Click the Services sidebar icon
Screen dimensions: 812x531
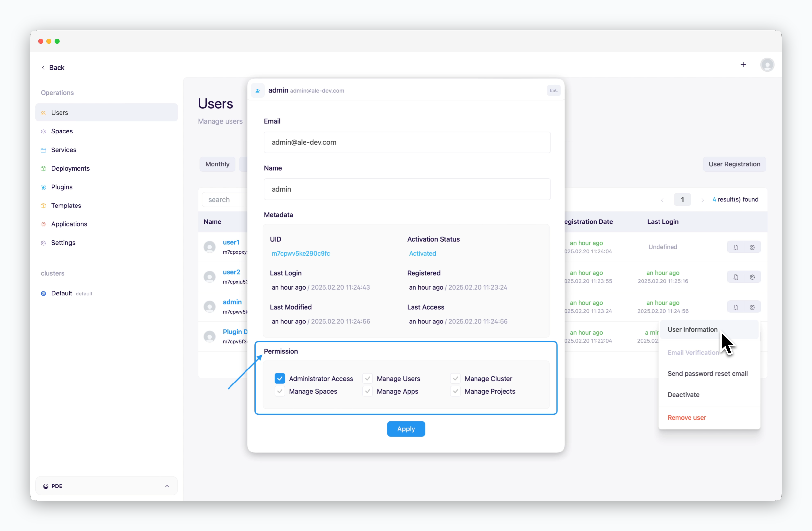click(x=43, y=150)
